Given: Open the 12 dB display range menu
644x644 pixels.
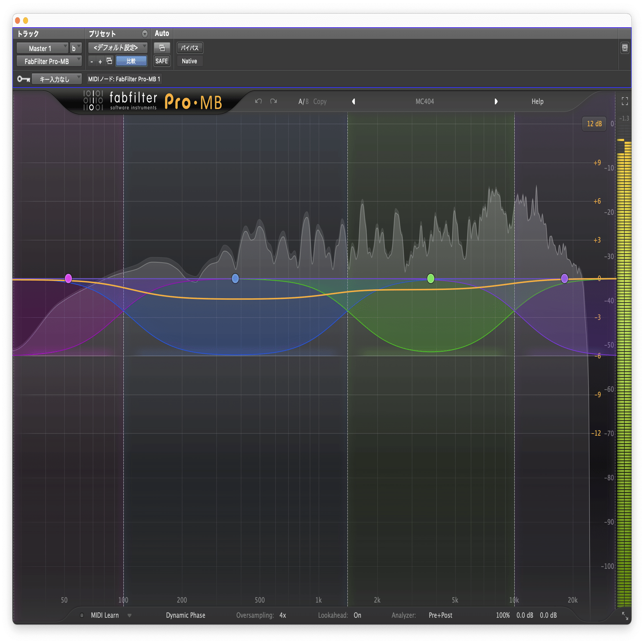Looking at the screenshot, I should pos(594,124).
